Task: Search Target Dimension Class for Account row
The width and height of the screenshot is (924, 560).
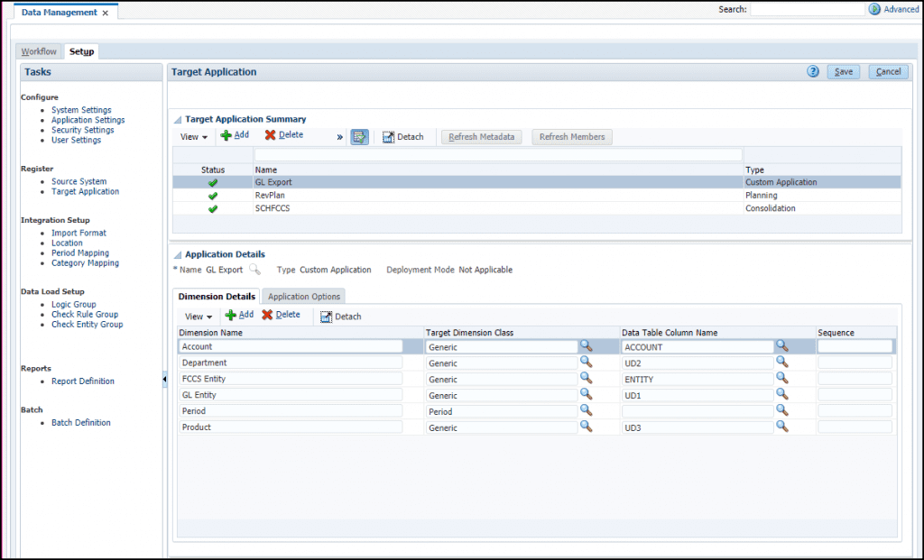Action: click(587, 345)
